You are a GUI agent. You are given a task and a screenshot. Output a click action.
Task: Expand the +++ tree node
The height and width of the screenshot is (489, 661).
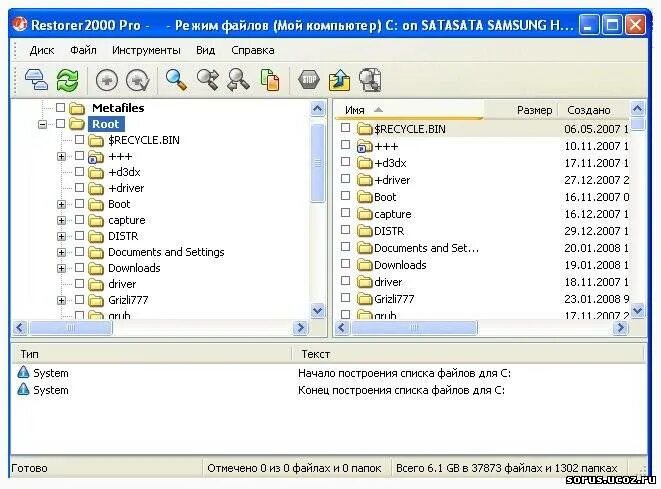click(62, 157)
